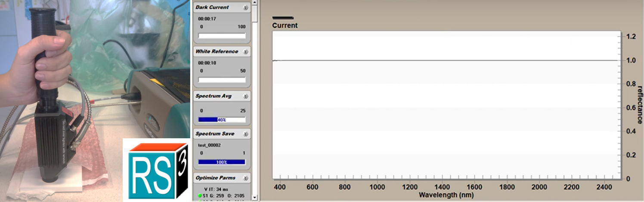Click the Dark Current panel title
This screenshot has height=202, width=644.
(x=212, y=7)
